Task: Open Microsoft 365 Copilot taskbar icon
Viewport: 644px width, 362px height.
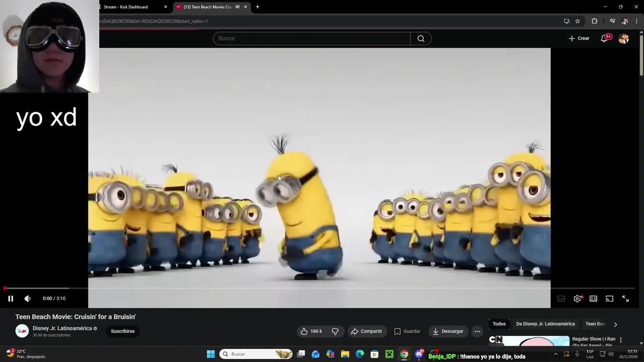Action: (330, 354)
